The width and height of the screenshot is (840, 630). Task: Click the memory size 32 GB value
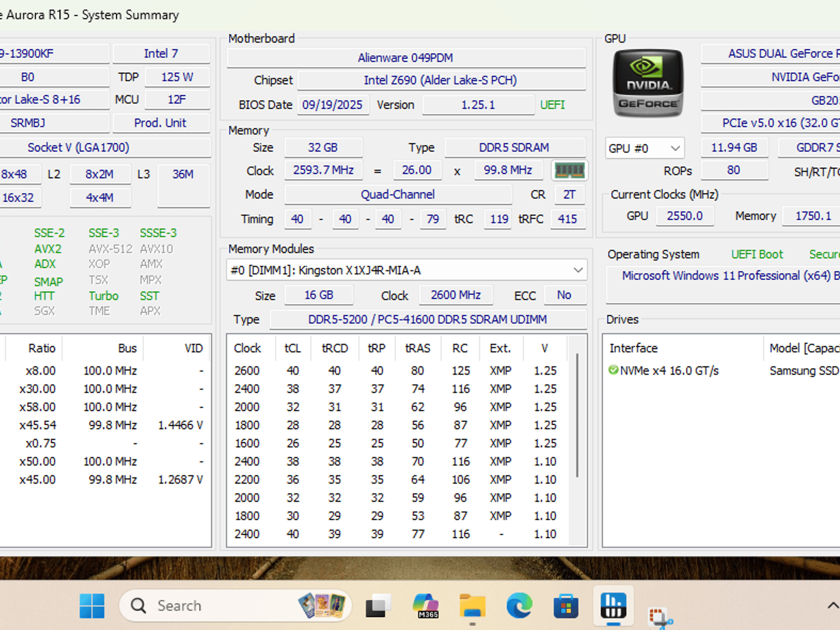coord(323,148)
